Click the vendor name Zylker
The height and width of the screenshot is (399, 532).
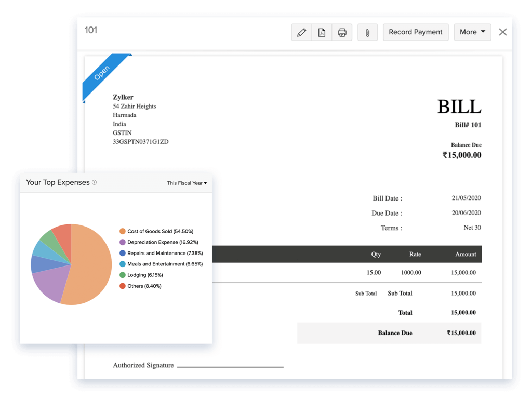(123, 97)
